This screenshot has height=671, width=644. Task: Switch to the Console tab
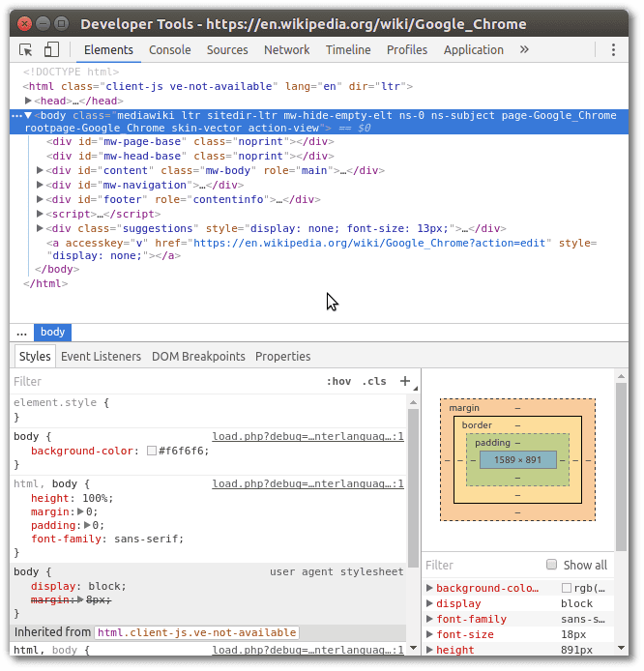click(x=170, y=50)
